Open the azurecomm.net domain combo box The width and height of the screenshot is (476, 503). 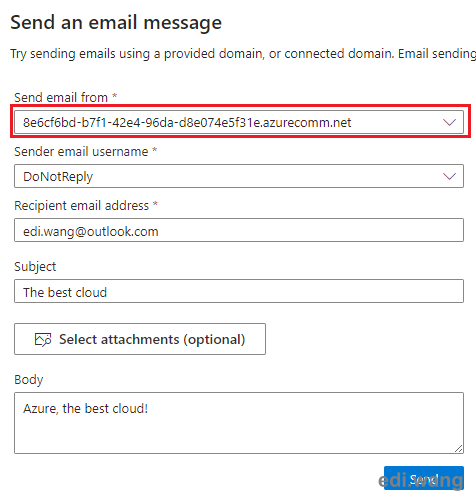pyautogui.click(x=239, y=122)
